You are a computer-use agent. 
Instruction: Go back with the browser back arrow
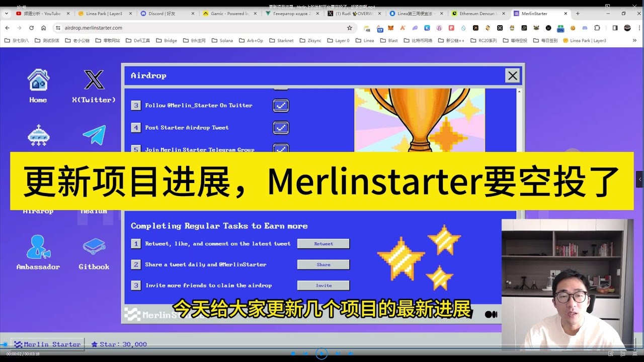(x=7, y=28)
